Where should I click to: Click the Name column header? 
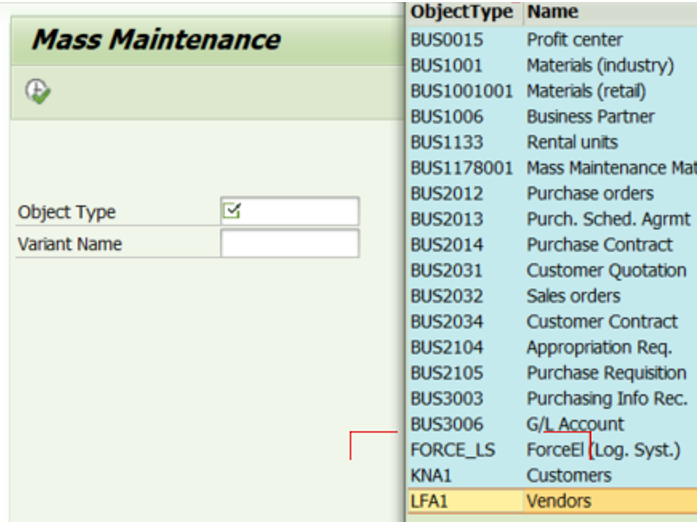click(x=552, y=12)
